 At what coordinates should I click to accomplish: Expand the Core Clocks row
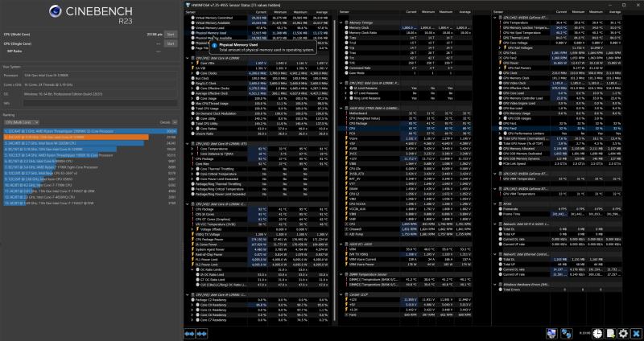[192, 73]
